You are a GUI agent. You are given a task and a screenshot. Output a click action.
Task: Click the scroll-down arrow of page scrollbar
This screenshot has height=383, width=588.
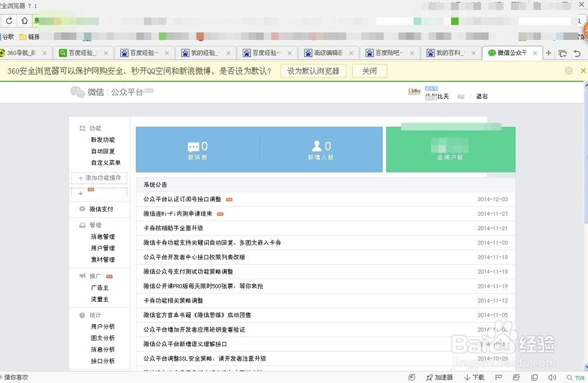(586, 367)
